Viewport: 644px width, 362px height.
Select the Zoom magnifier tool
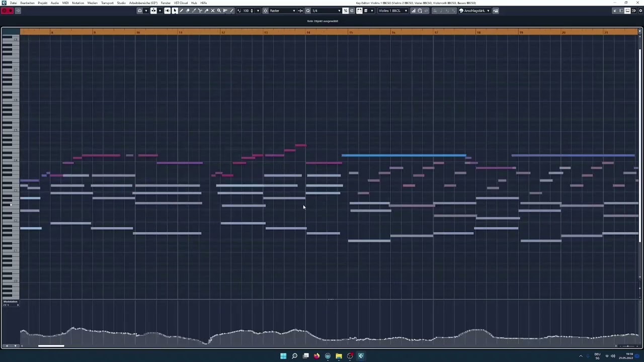point(219,11)
